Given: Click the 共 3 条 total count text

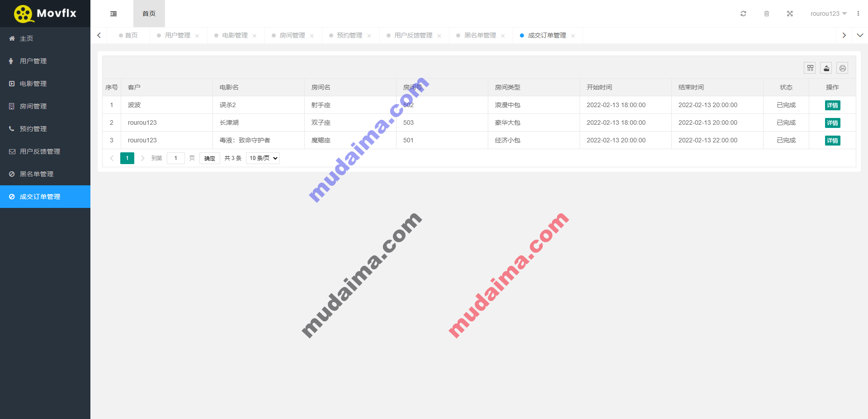Looking at the screenshot, I should pyautogui.click(x=233, y=158).
